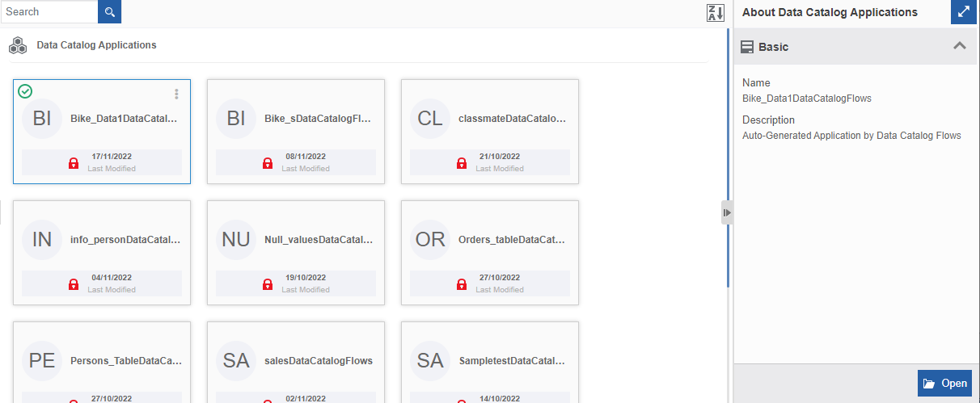Click the lock icon on classmateDataCatalo card
The width and height of the screenshot is (980, 403).
(x=462, y=163)
